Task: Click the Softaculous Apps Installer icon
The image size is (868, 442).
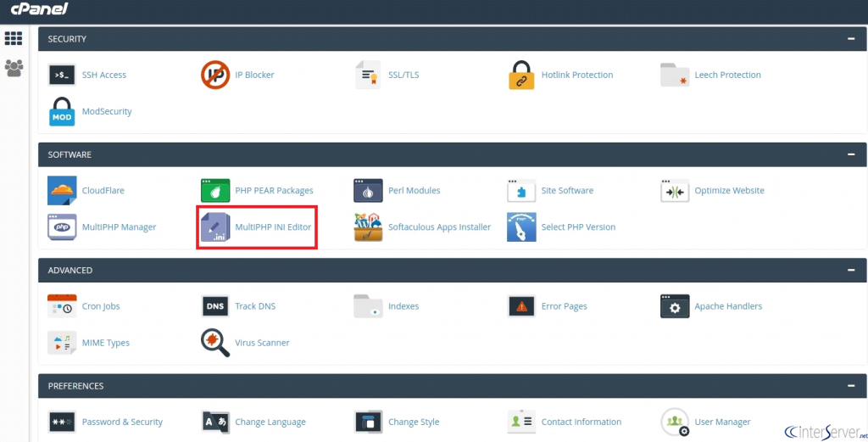Action: (x=368, y=227)
